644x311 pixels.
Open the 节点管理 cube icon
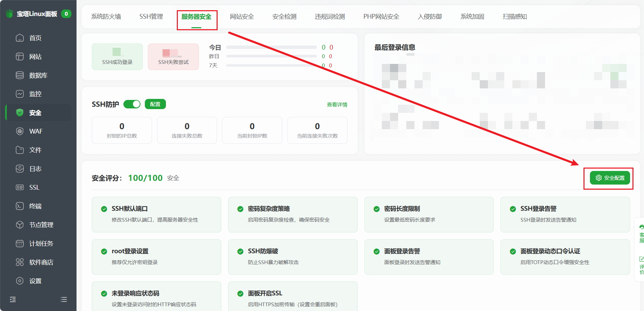[20, 225]
